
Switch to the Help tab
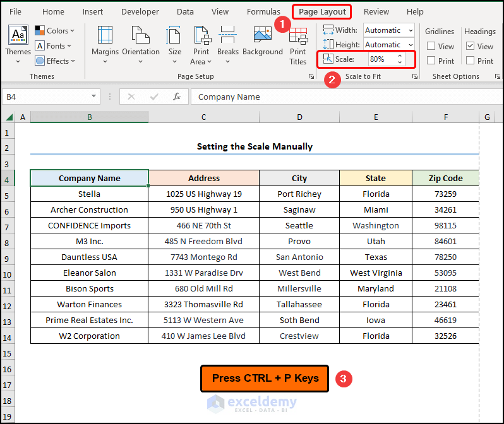point(415,12)
